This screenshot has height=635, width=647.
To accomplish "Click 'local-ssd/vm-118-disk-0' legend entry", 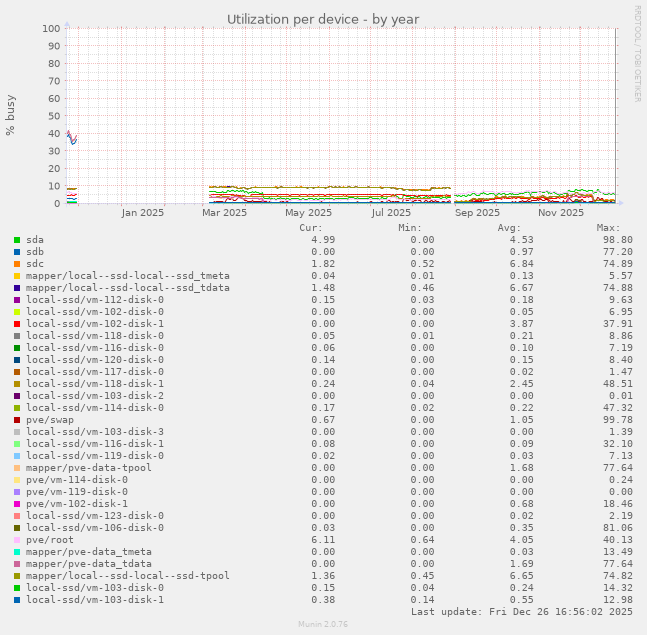I will pos(95,335).
